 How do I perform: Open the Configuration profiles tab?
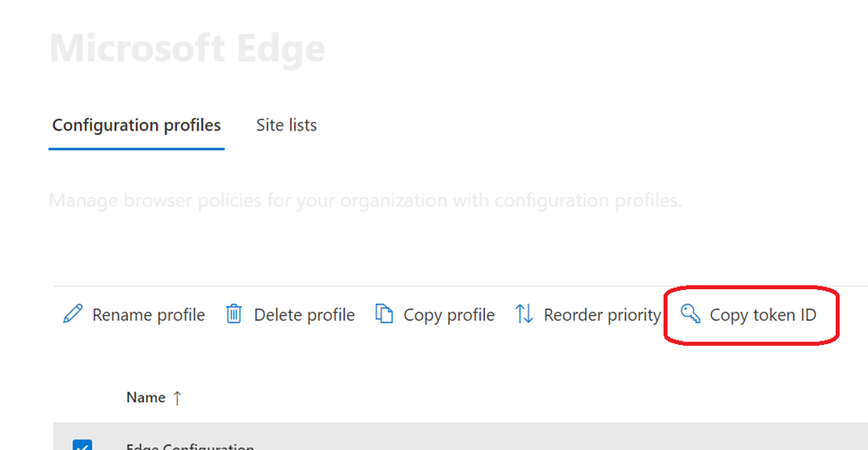[136, 125]
